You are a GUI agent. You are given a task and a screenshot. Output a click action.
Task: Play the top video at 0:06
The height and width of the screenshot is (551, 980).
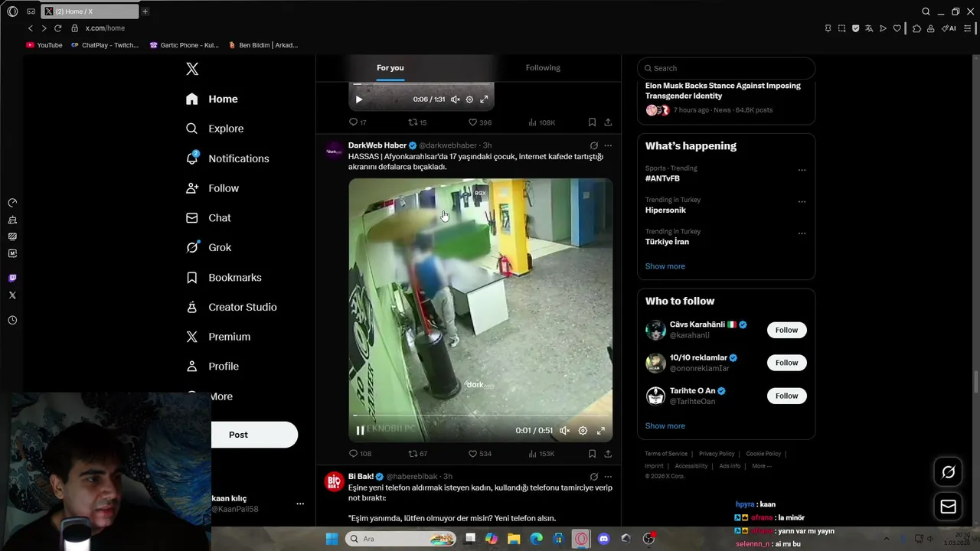pos(359,99)
